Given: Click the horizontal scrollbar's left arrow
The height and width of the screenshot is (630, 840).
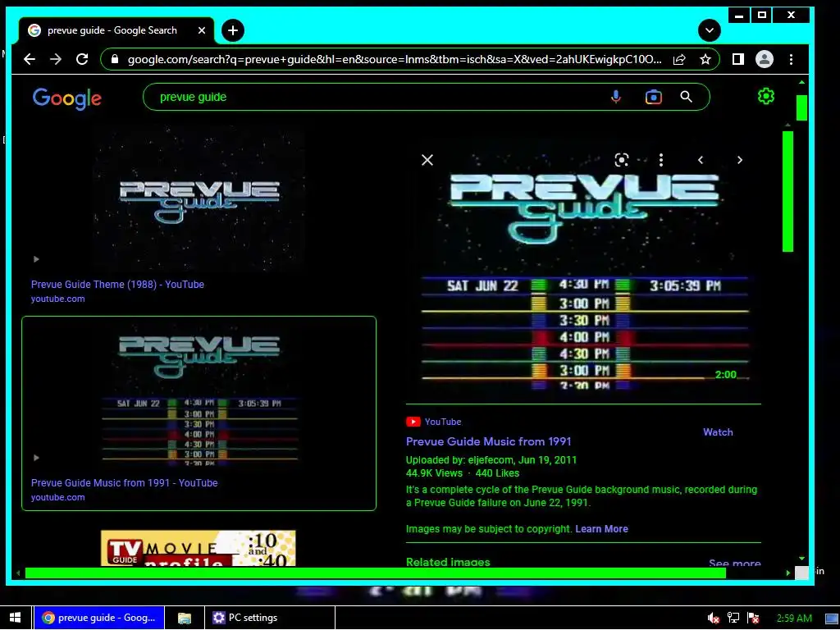Looking at the screenshot, I should (18, 573).
